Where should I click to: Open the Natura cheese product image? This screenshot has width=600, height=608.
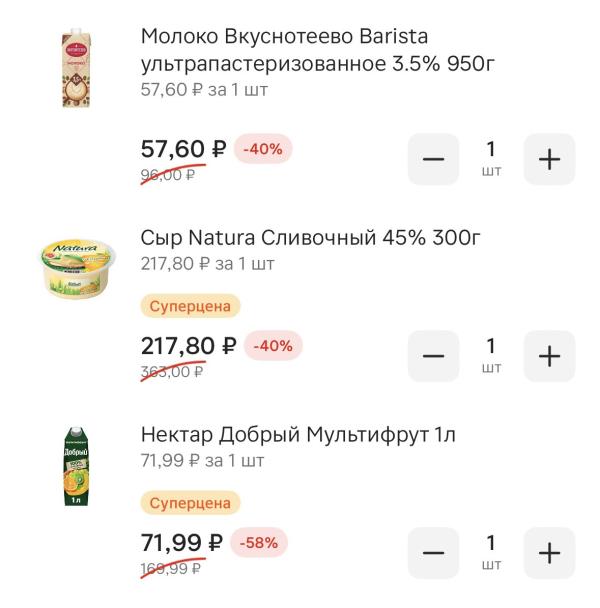point(76,265)
